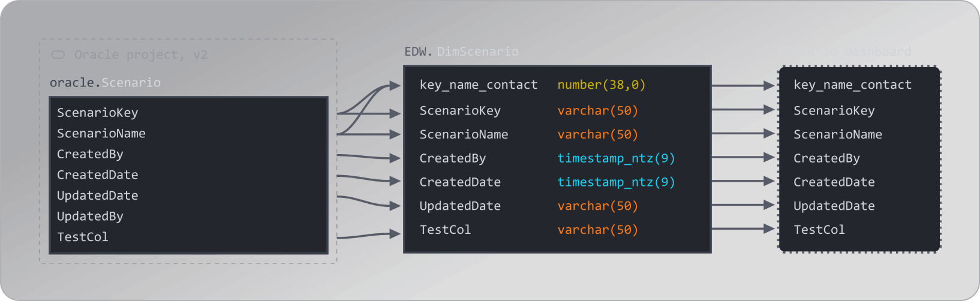Select UpdatedDate row in DimScenario table
This screenshot has width=980, height=301.
point(459,206)
